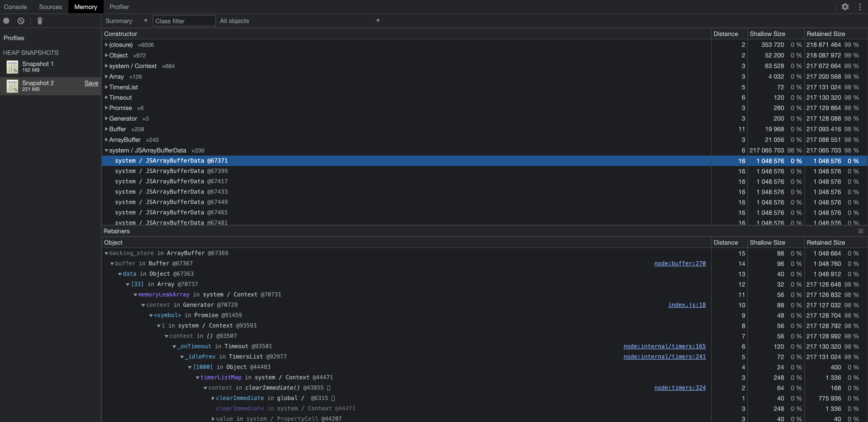Select greyed clearImmediate in system / Context @44471 row
Screen dimensions: 868x422
coord(484,409)
